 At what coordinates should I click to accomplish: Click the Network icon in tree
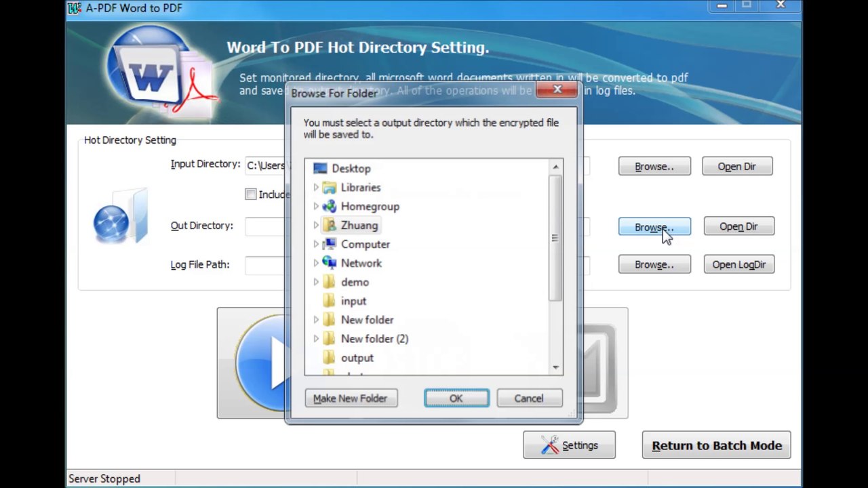(330, 263)
